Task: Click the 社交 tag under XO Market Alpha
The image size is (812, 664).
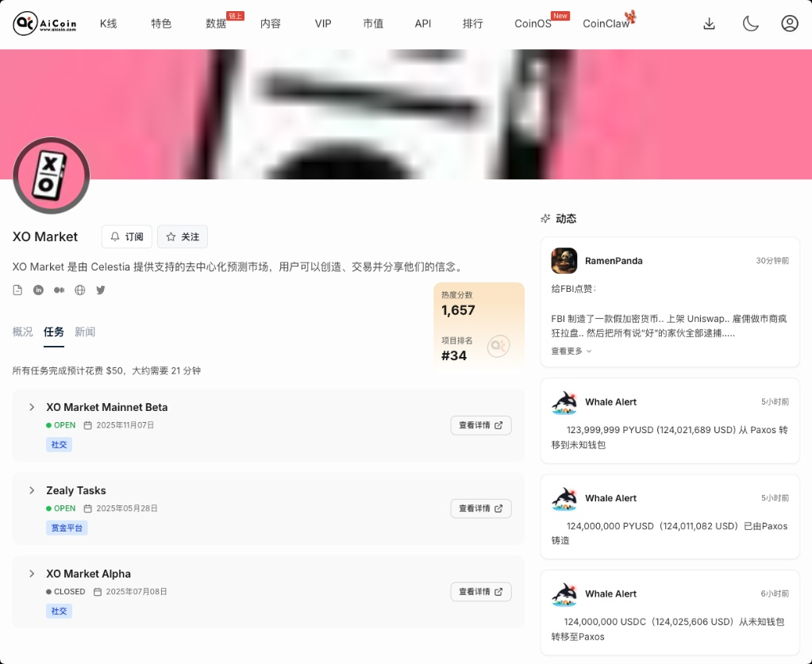Action: coord(59,611)
